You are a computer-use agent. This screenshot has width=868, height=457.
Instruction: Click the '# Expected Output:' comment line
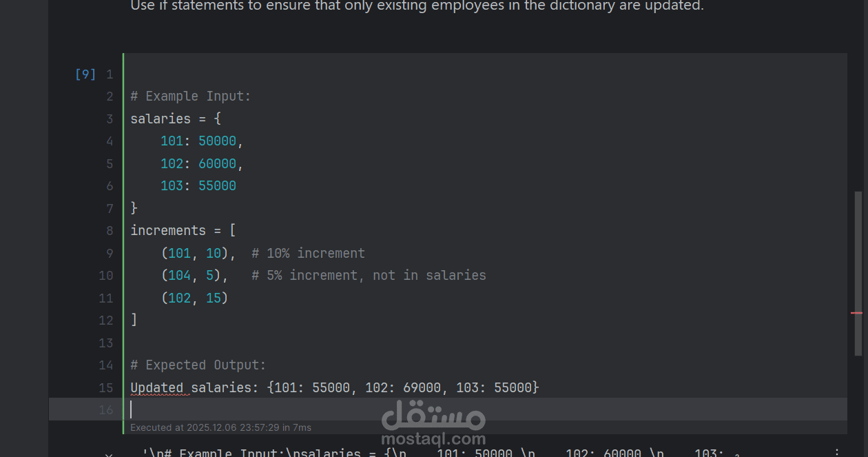point(198,365)
